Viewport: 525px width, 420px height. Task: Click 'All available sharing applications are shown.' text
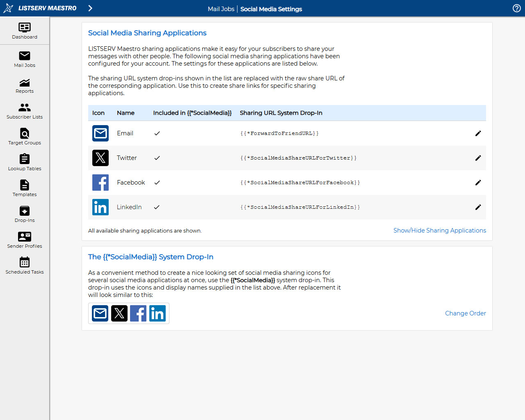tap(145, 231)
